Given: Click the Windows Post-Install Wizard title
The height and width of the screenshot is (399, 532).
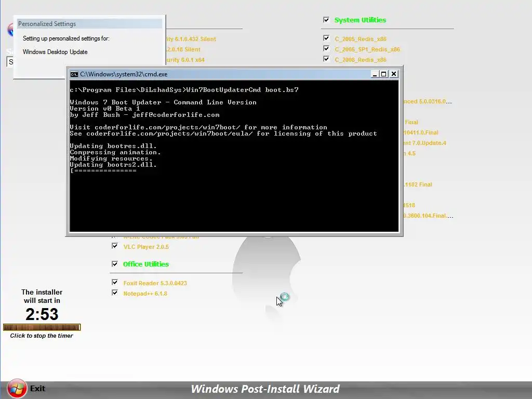Looking at the screenshot, I should tap(265, 389).
